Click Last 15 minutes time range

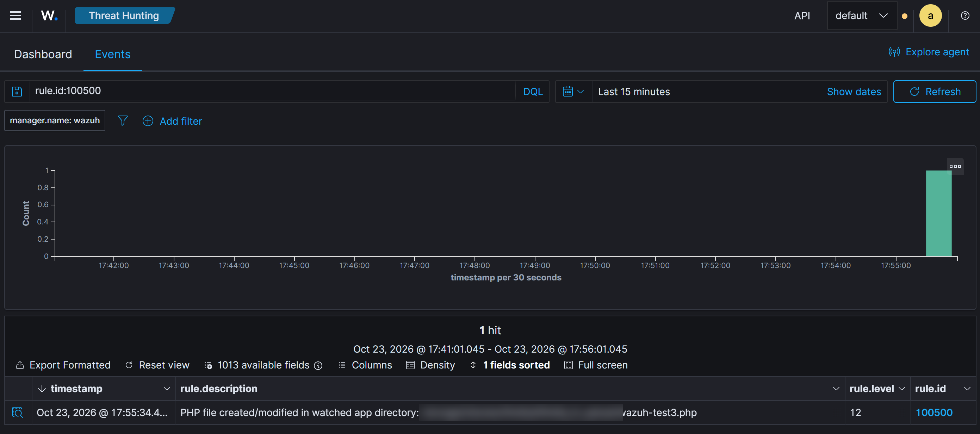coord(634,92)
